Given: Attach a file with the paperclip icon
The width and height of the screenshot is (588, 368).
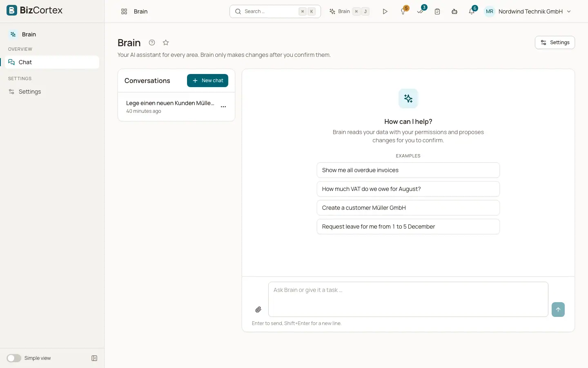Looking at the screenshot, I should point(258,310).
